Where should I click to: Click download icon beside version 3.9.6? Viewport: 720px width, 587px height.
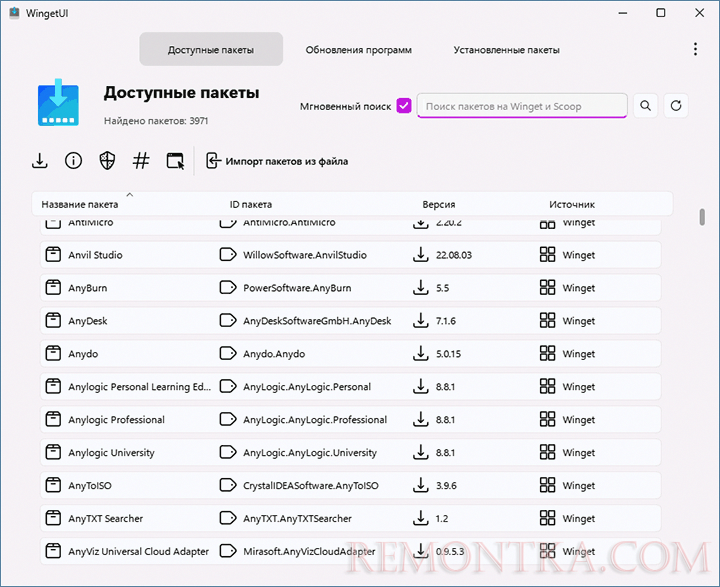tap(421, 485)
